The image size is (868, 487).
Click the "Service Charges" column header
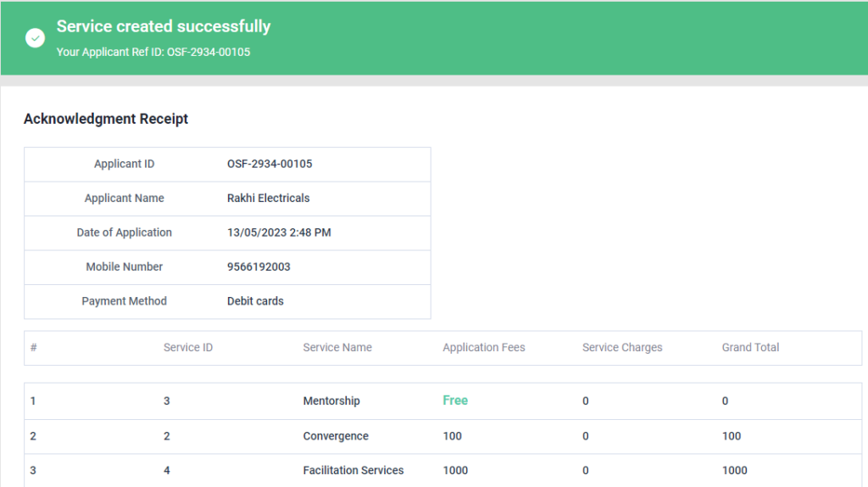pos(622,347)
